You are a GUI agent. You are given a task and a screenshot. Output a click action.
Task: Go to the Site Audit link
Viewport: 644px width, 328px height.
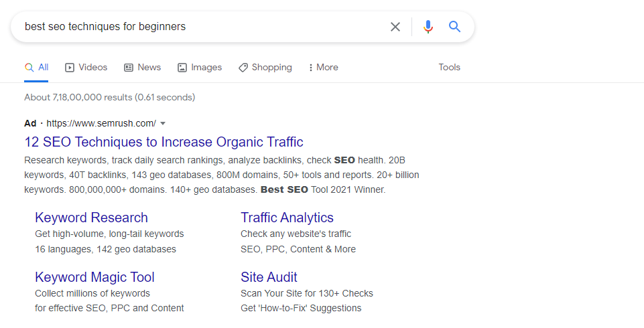[269, 277]
